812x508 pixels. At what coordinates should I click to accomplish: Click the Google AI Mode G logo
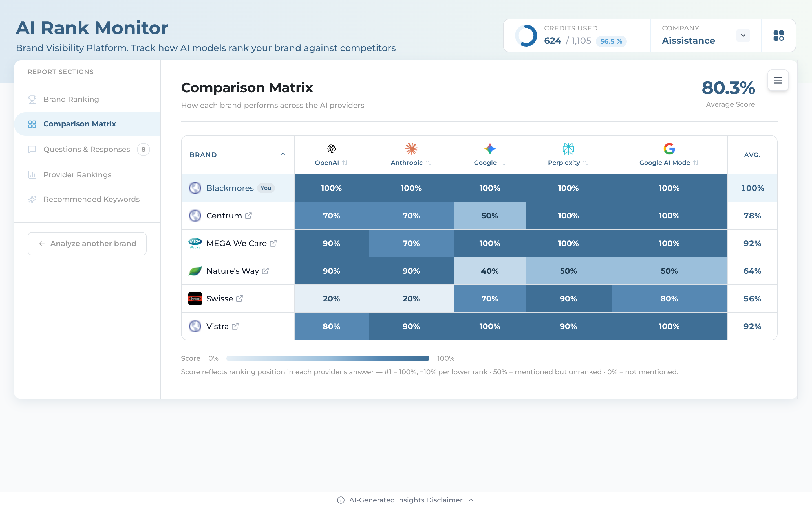pos(669,148)
